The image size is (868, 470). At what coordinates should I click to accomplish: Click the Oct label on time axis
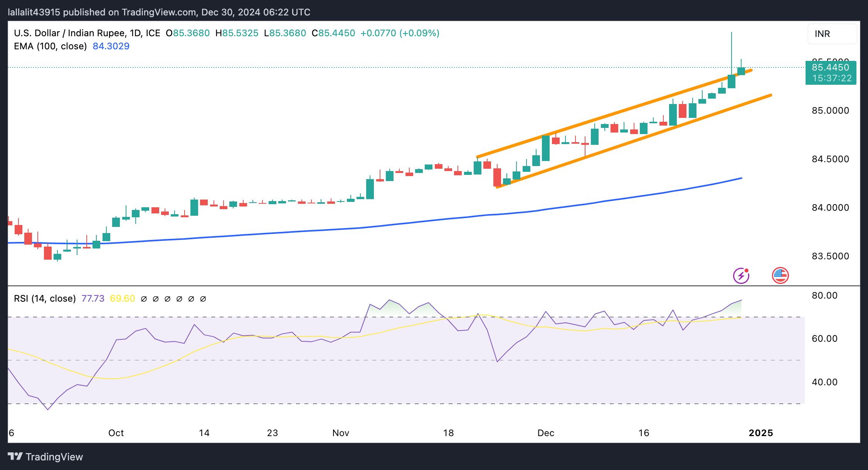pyautogui.click(x=116, y=433)
